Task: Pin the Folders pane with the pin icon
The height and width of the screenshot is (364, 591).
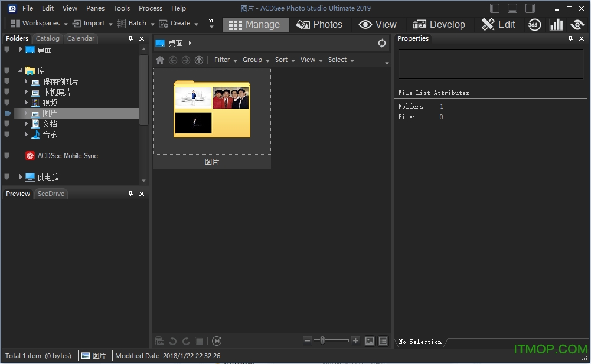Action: click(131, 38)
